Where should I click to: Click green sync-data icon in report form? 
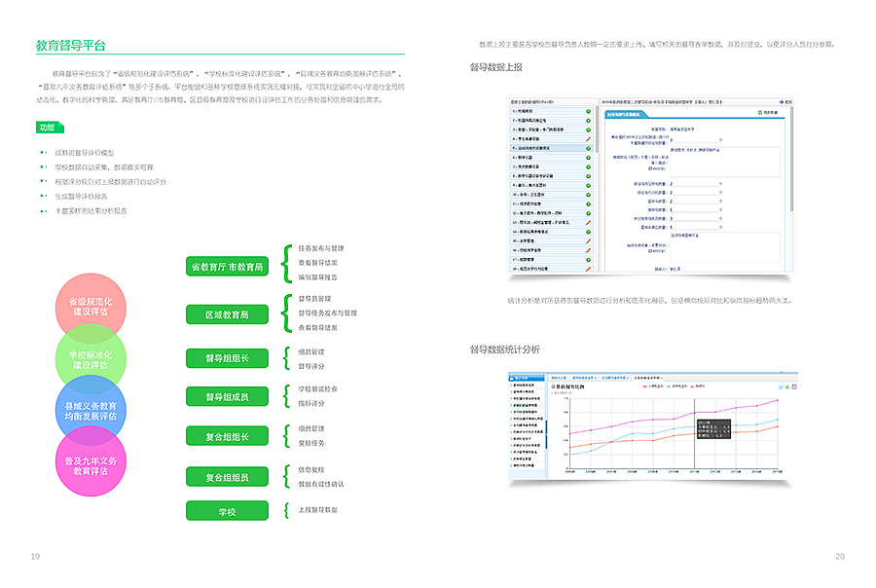tap(760, 112)
